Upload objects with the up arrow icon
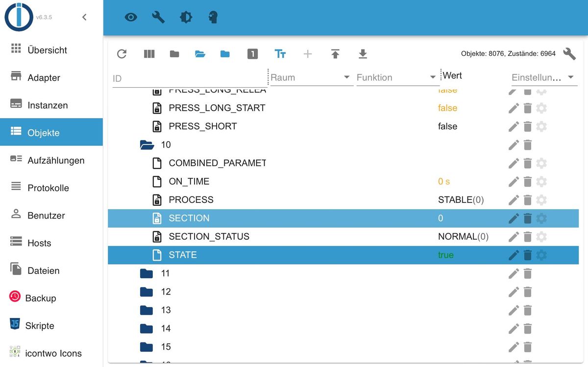 (335, 54)
